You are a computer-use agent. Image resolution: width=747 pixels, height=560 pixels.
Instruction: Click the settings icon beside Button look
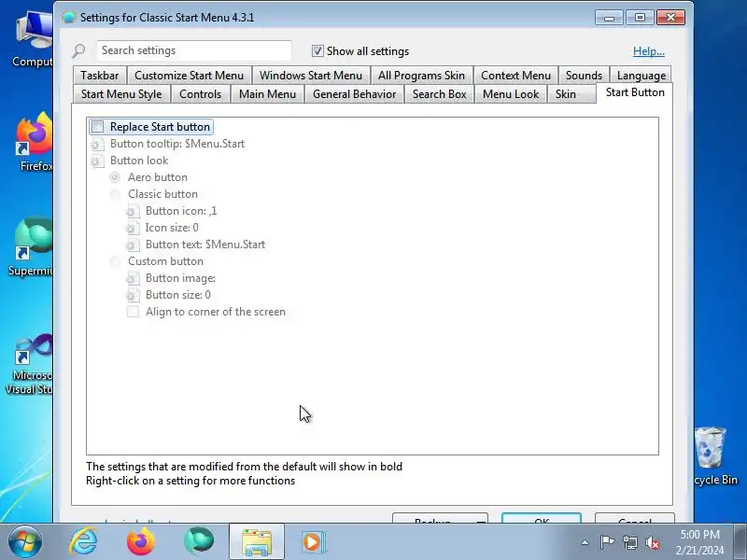(x=97, y=161)
